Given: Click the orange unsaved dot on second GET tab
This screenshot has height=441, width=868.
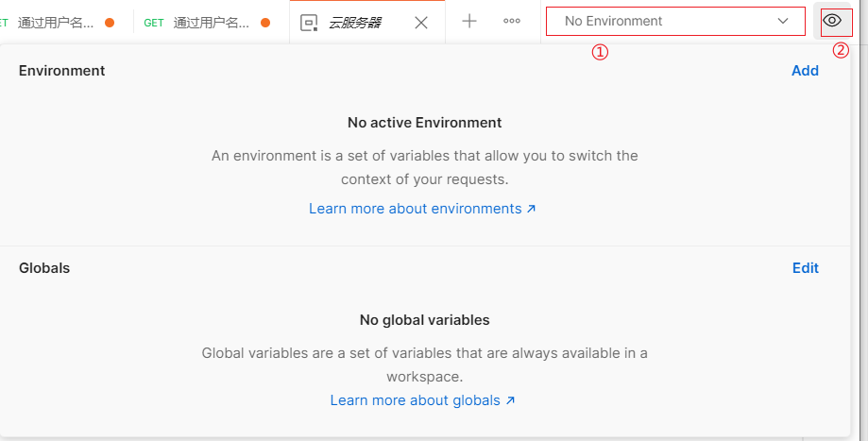Looking at the screenshot, I should coord(265,23).
